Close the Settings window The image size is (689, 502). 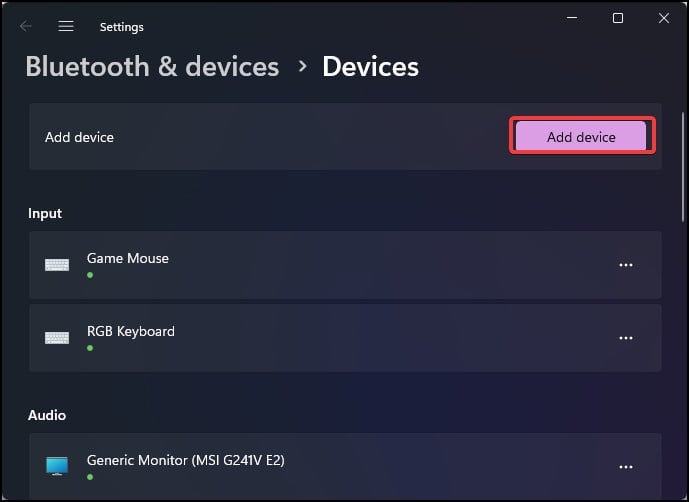click(x=663, y=18)
